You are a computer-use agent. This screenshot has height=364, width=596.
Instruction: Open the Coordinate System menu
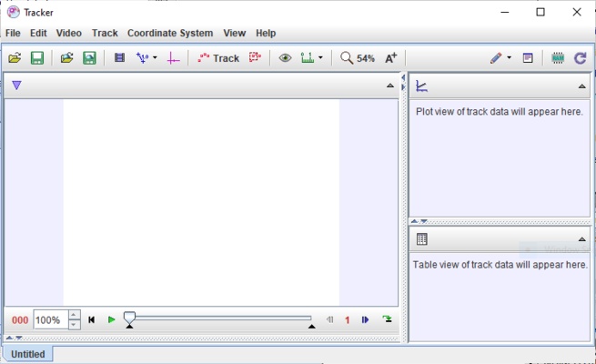click(170, 33)
